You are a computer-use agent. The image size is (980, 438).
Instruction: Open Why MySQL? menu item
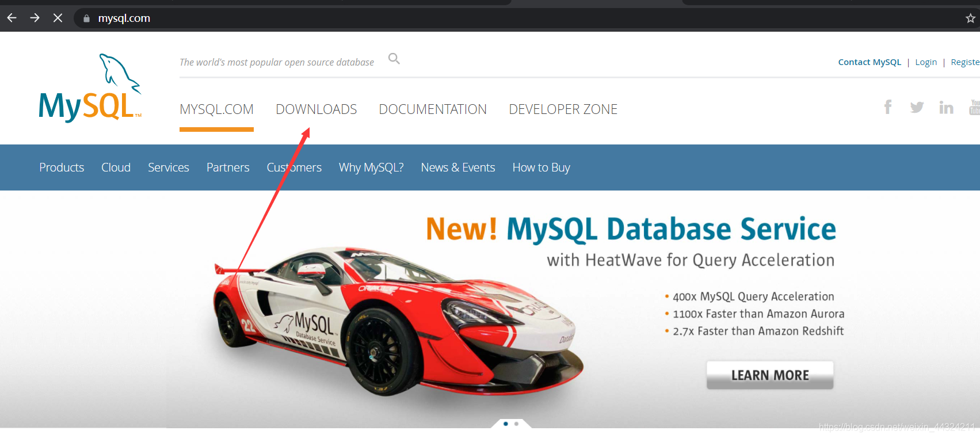[371, 167]
